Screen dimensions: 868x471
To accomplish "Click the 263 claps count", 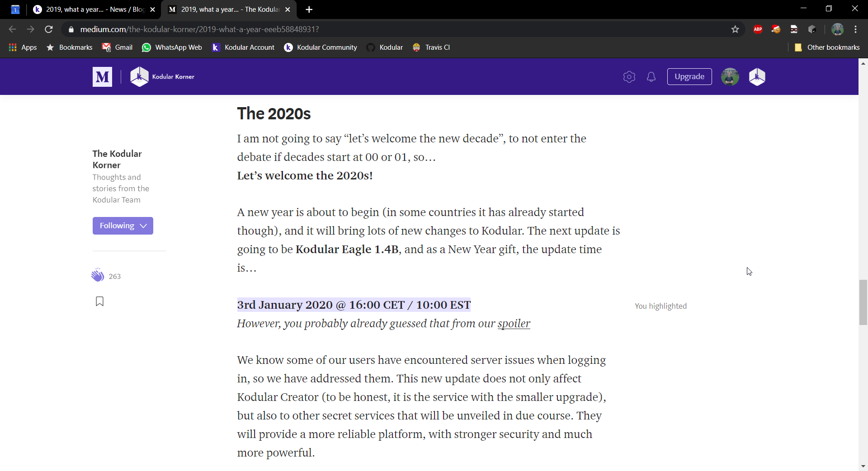I will point(115,276).
